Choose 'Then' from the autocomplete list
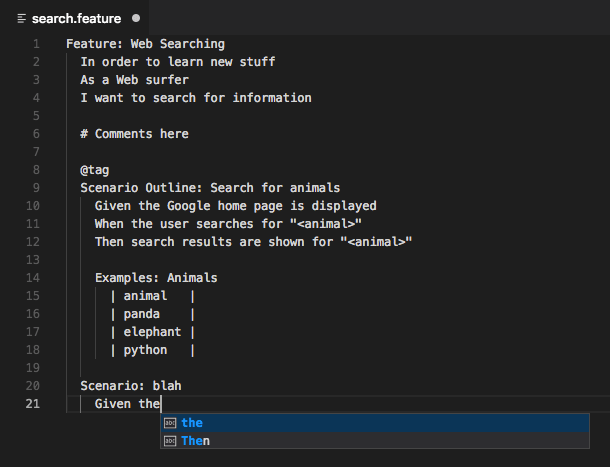The image size is (610, 467). click(x=196, y=441)
